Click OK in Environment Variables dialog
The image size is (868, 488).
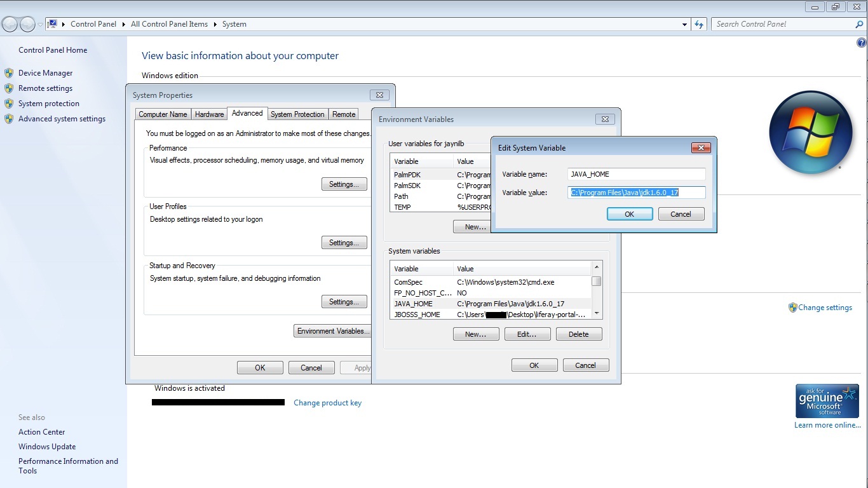534,365
